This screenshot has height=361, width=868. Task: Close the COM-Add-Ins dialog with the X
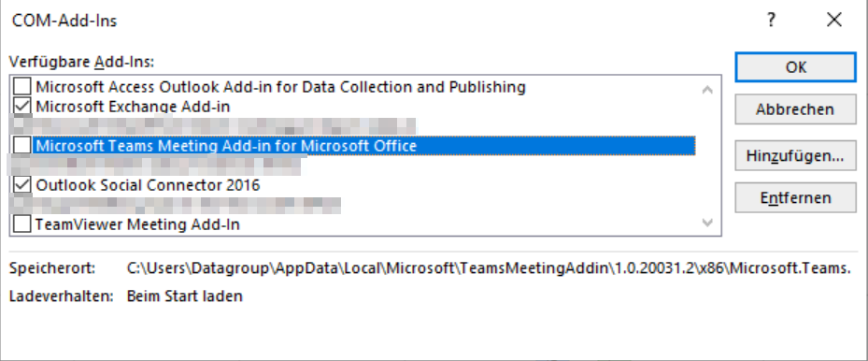click(x=833, y=21)
